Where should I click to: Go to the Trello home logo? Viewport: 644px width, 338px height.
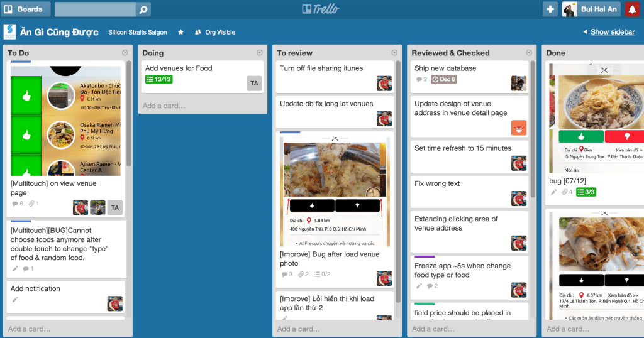click(x=321, y=9)
